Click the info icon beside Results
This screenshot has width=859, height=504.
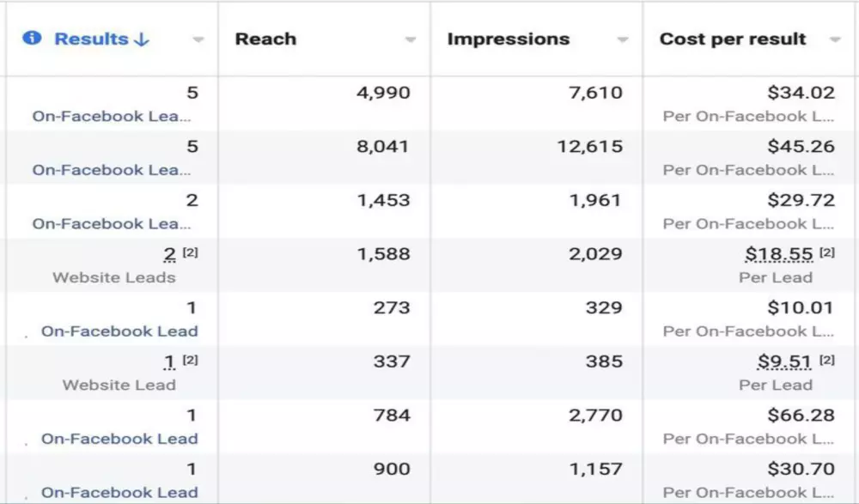(x=33, y=39)
